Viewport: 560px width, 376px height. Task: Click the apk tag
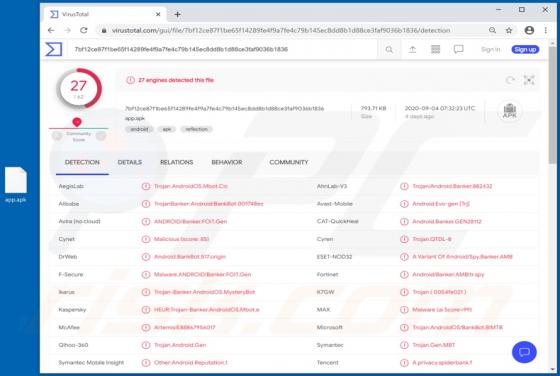(167, 129)
